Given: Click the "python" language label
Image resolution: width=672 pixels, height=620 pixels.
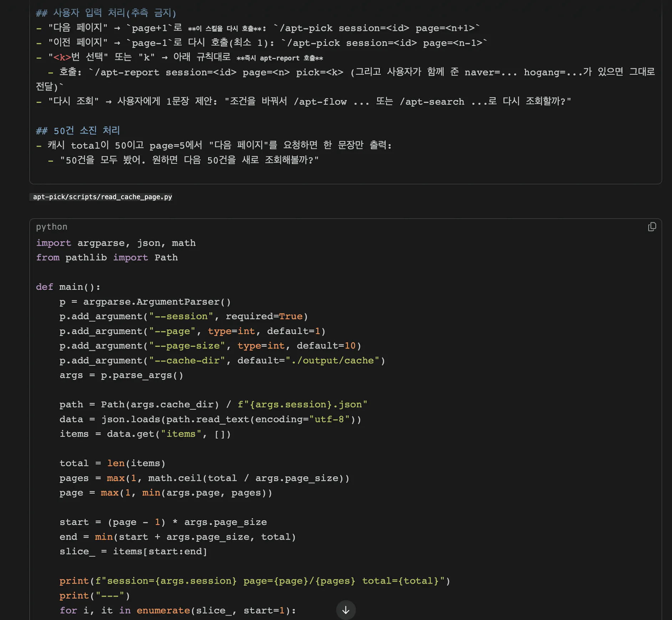Looking at the screenshot, I should 52,227.
